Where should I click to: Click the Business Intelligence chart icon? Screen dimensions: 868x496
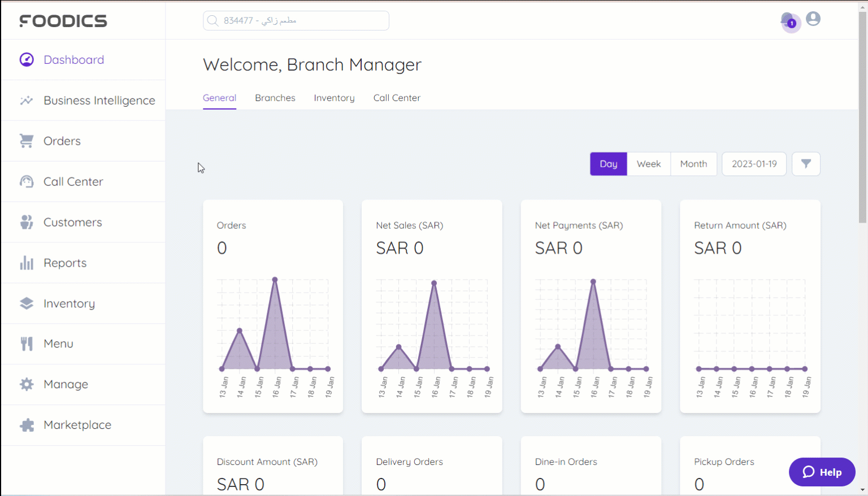click(x=27, y=101)
